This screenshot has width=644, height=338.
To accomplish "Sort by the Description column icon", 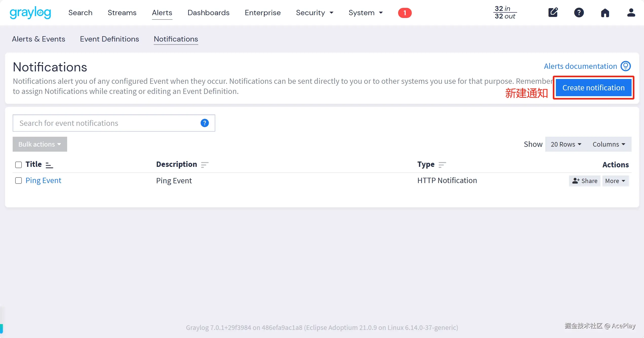I will coord(205,165).
